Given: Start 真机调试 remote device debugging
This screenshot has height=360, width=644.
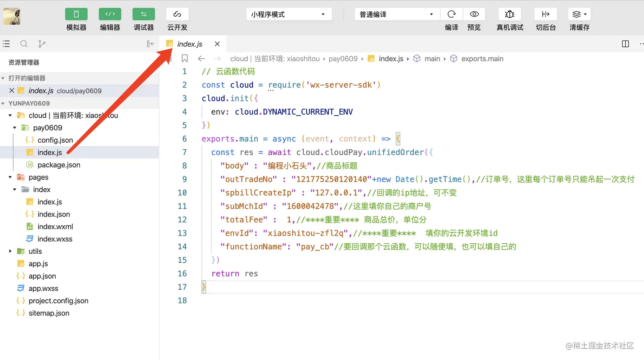Looking at the screenshot, I should [x=510, y=14].
